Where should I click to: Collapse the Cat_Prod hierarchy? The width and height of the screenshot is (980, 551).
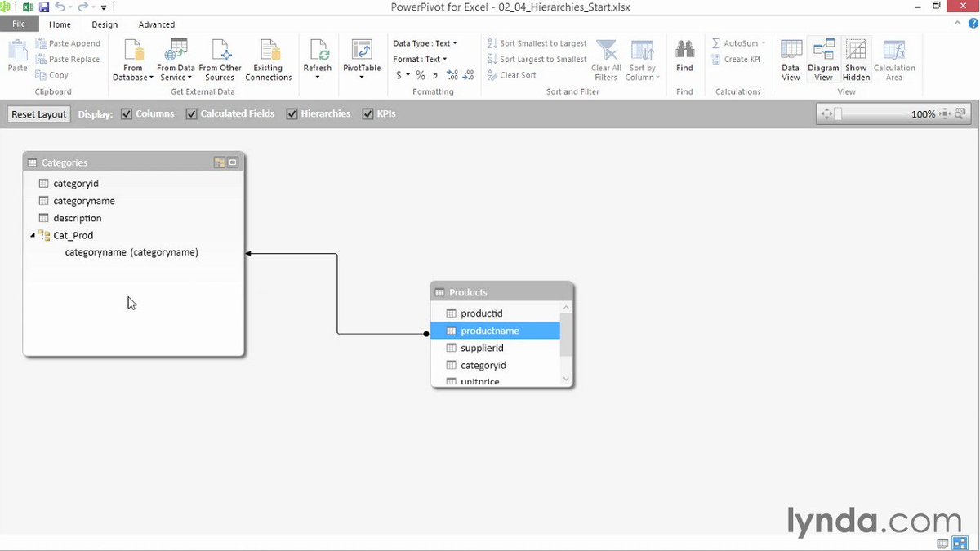coord(33,235)
